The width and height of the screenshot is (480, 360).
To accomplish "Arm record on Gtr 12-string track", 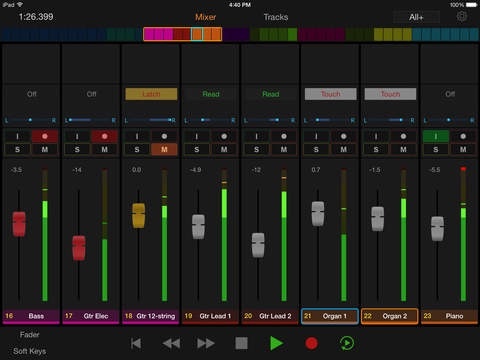I will pos(164,136).
